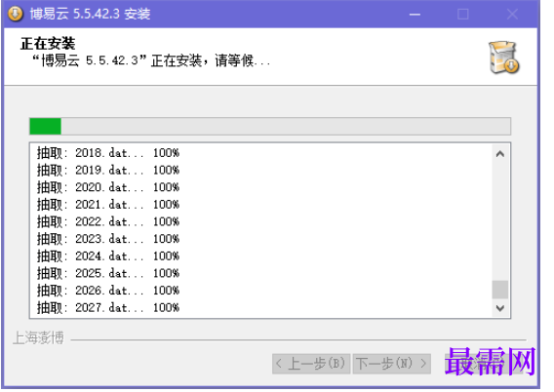Click the 上一步(B) back button

click(311, 364)
